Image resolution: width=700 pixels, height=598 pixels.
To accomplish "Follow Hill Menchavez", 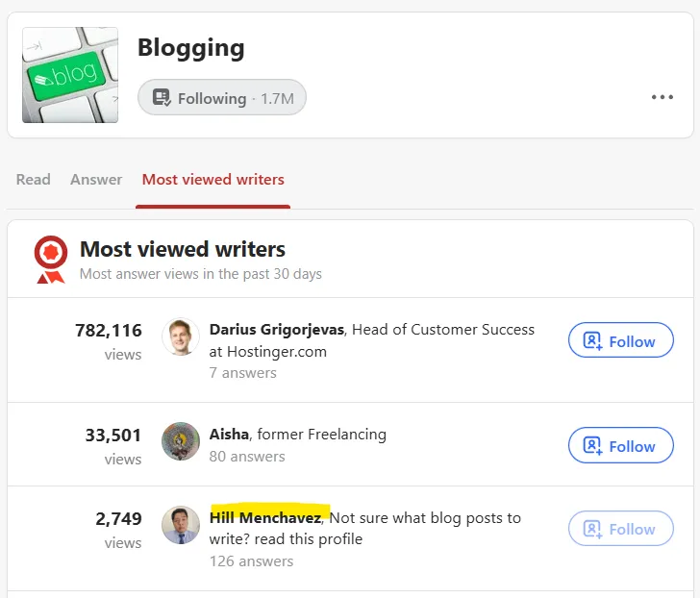I will [x=621, y=529].
